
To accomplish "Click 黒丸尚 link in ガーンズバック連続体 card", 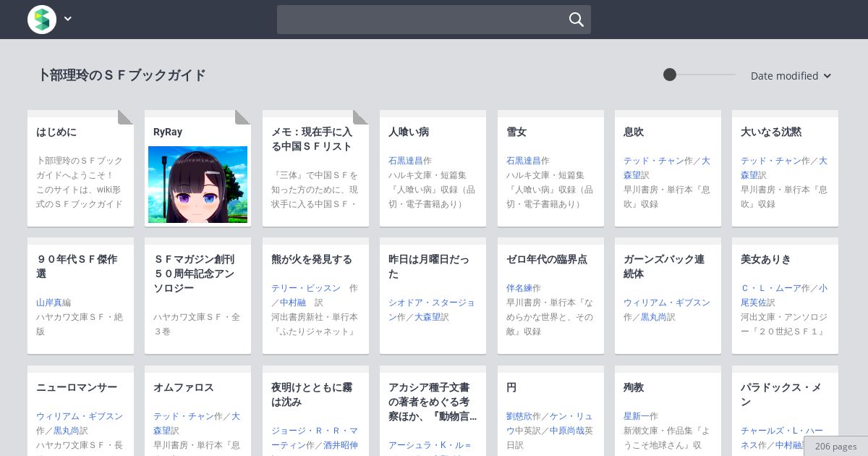I will [x=654, y=317].
